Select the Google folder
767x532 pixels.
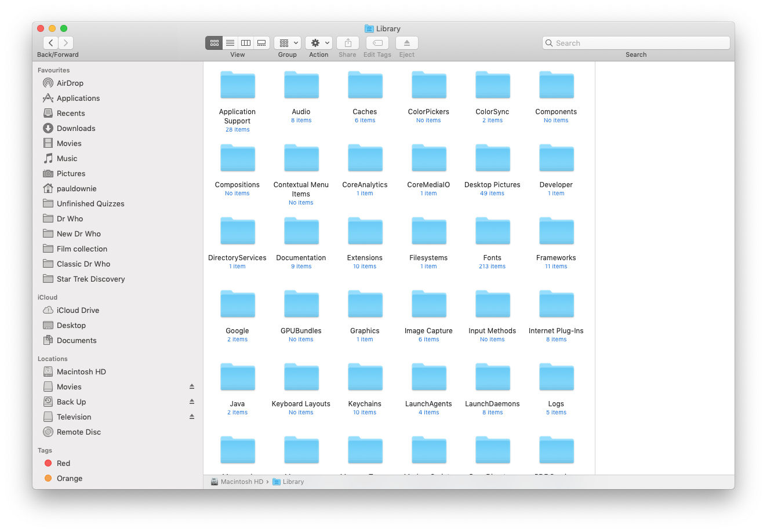pos(238,304)
